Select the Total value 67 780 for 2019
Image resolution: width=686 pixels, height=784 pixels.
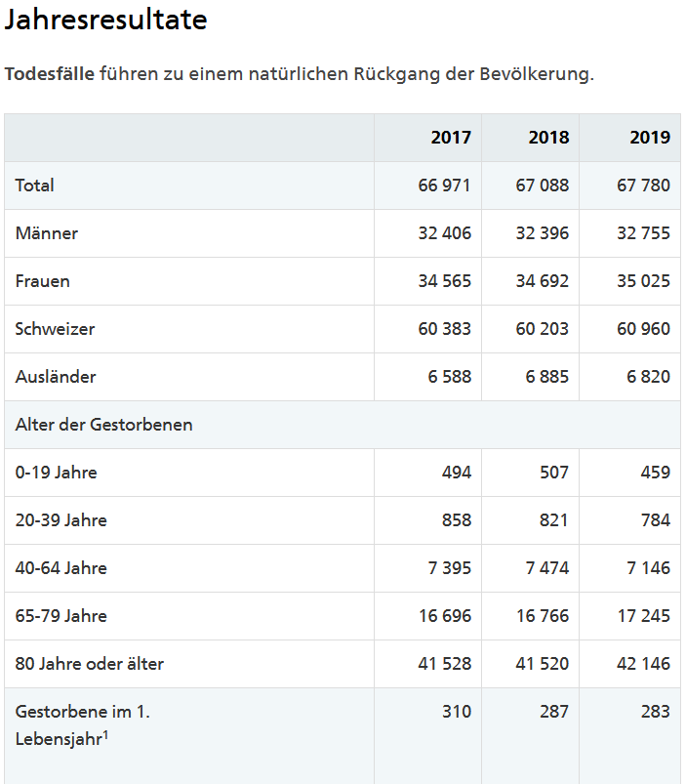pos(642,186)
